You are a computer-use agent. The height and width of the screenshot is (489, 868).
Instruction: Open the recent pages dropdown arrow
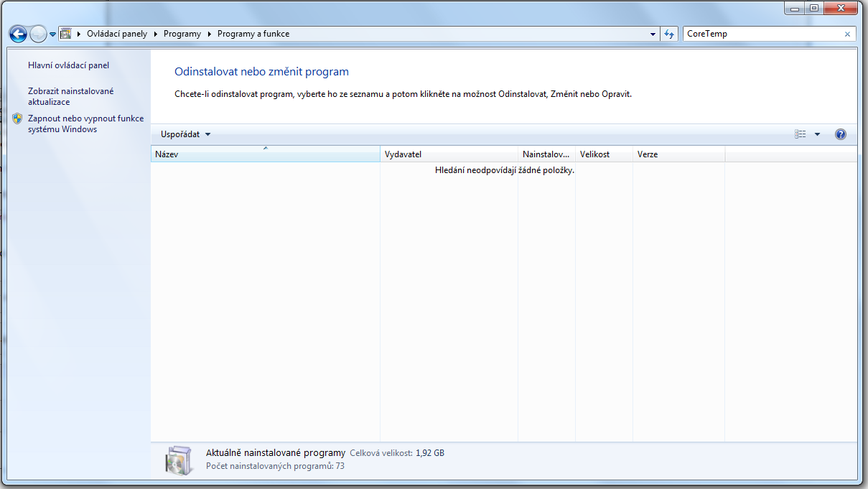coord(52,34)
